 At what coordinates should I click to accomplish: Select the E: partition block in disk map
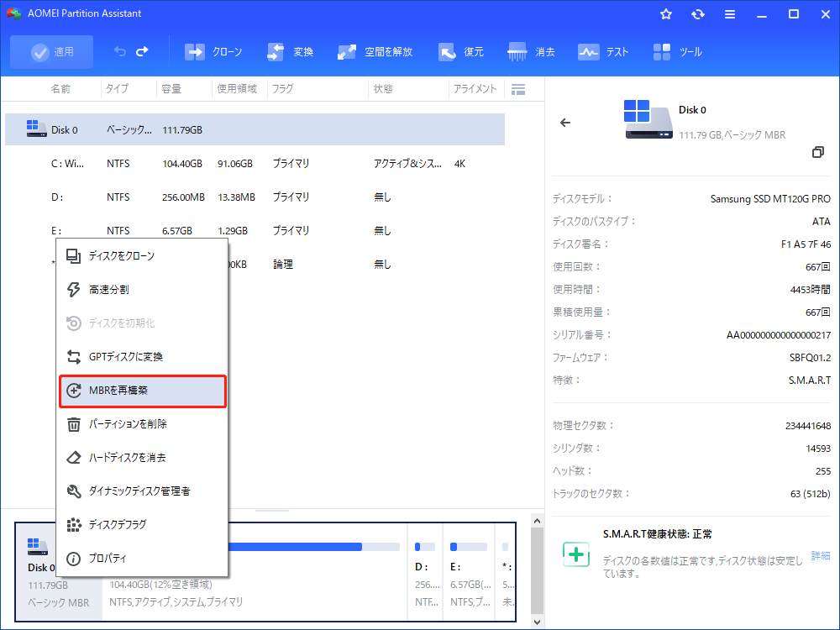469,573
